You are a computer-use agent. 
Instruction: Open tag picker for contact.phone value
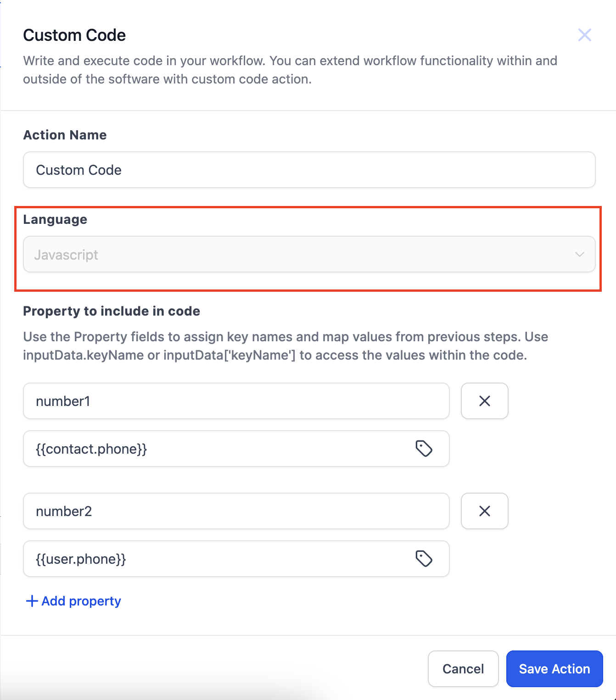click(x=424, y=449)
